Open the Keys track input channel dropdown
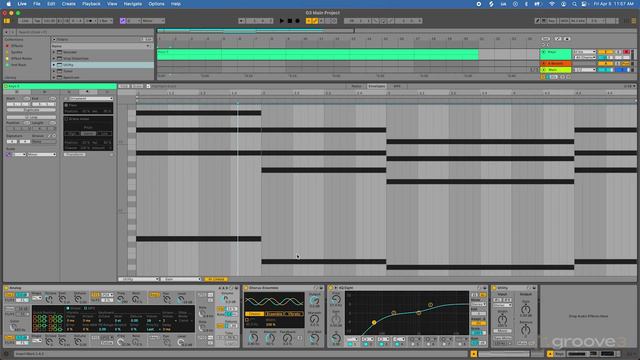The height and width of the screenshot is (360, 640). click(584, 58)
